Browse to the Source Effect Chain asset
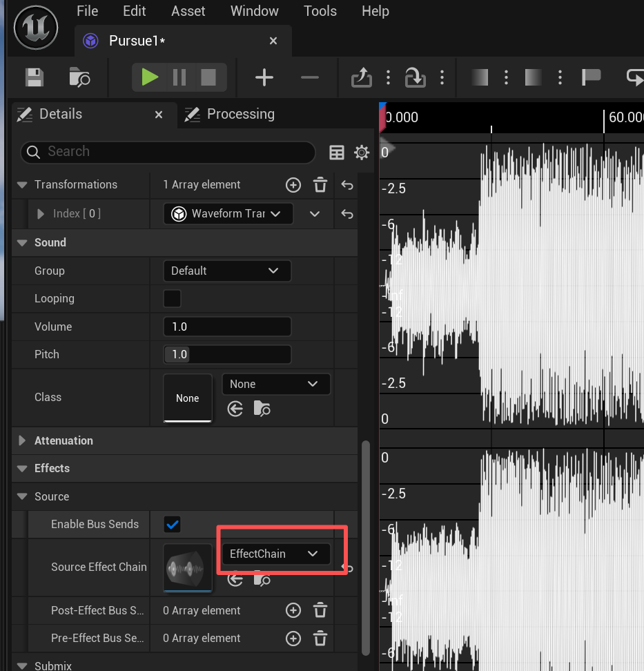The width and height of the screenshot is (644, 671). pos(262,580)
